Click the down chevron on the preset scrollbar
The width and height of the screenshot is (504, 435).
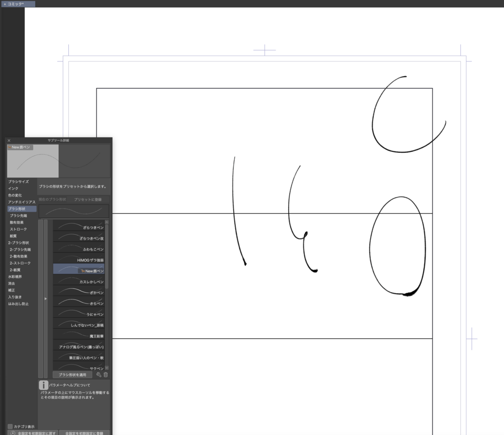click(106, 368)
